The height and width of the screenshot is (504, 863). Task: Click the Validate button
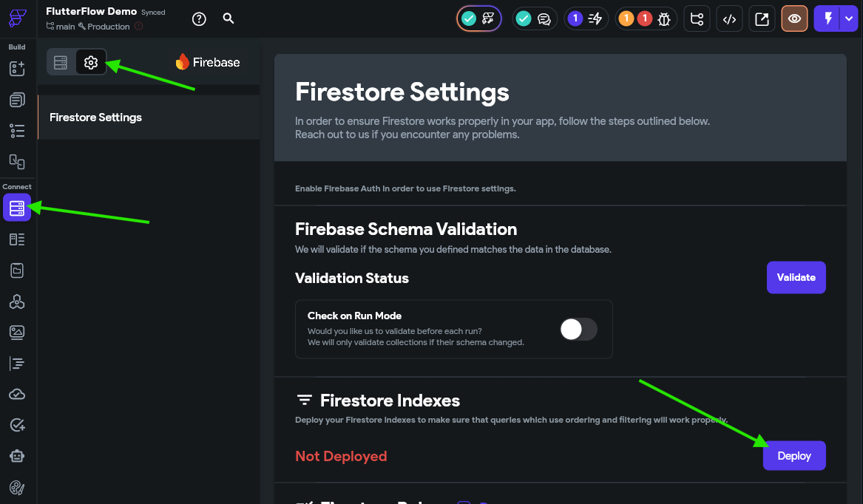click(796, 277)
